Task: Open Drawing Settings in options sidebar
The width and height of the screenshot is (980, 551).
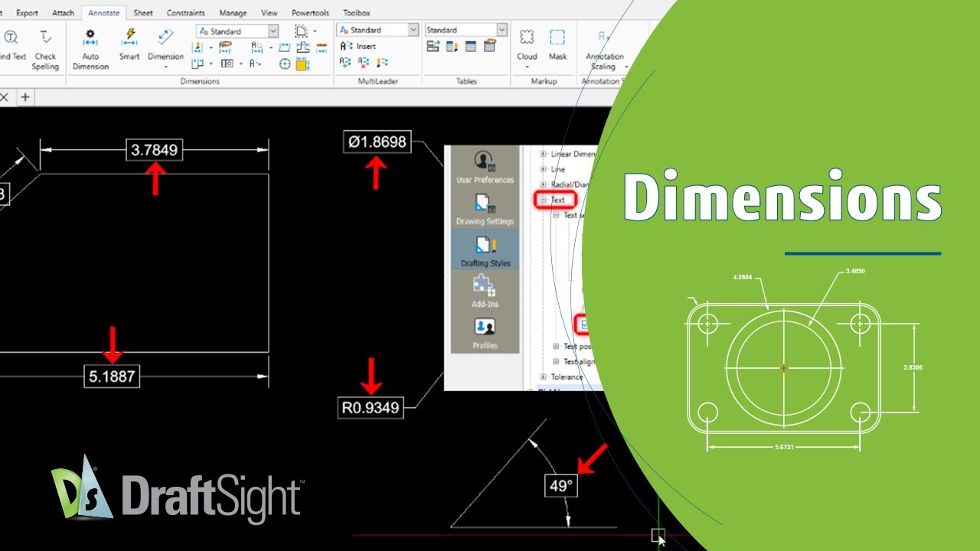Action: click(x=485, y=208)
